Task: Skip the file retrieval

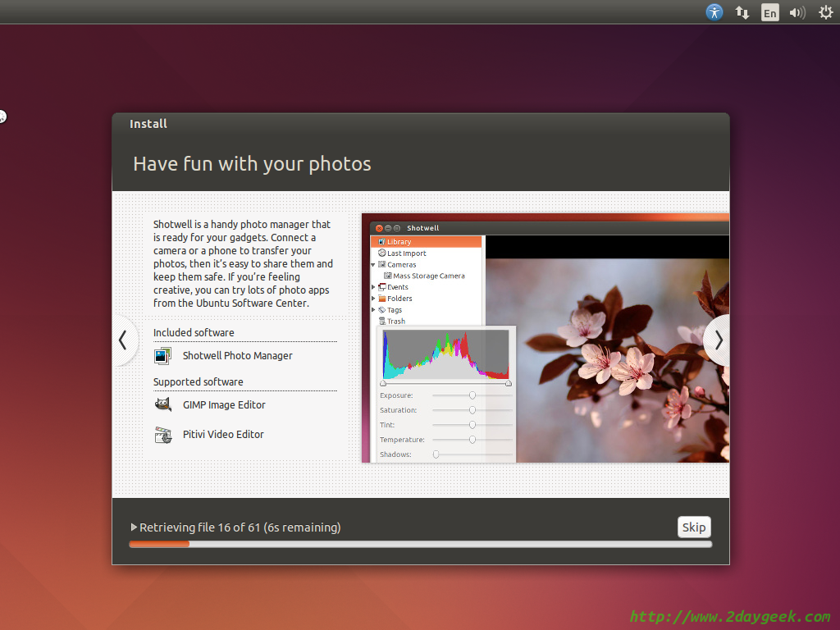Action: pos(693,527)
